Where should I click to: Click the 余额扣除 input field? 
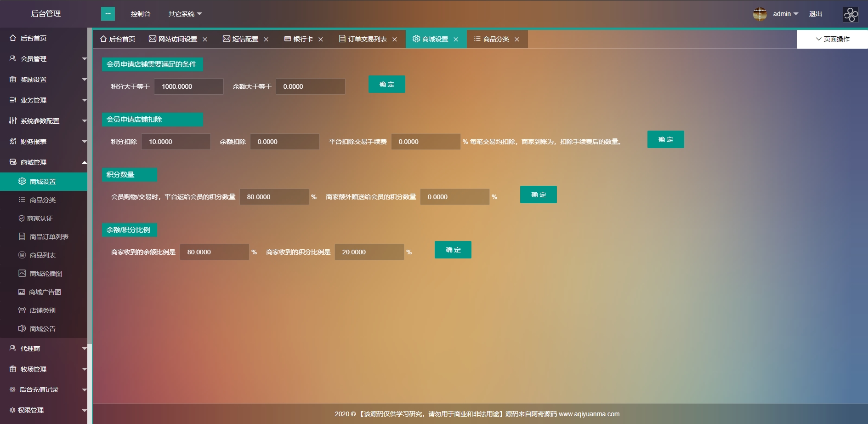click(x=285, y=142)
